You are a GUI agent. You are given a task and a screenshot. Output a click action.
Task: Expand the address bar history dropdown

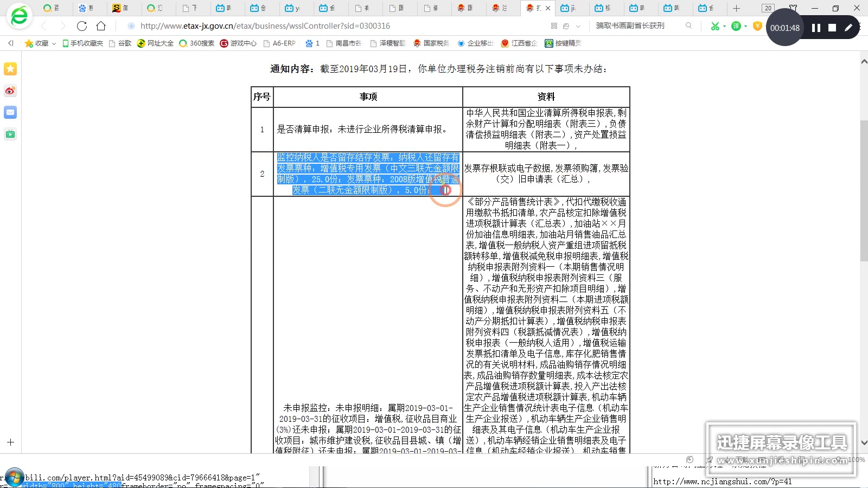[x=578, y=25]
